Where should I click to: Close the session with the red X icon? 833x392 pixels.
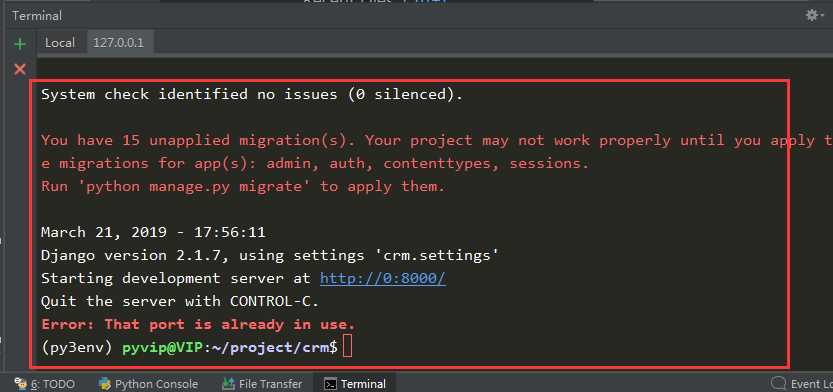(x=20, y=69)
